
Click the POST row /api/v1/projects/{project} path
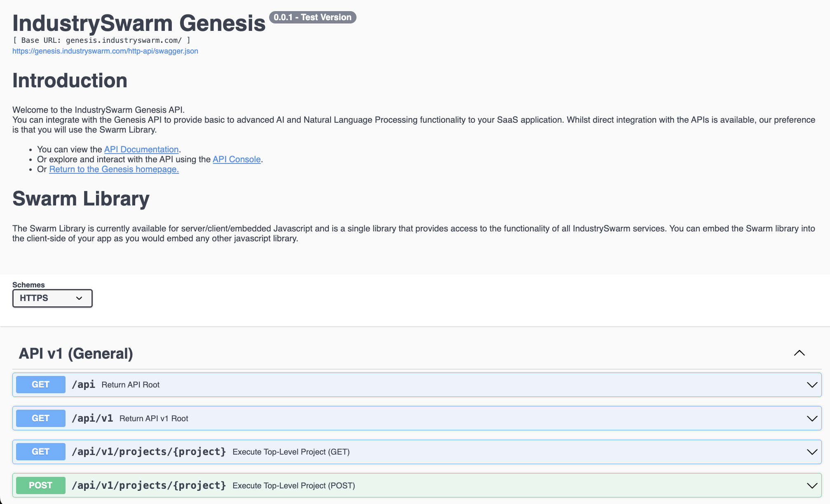[x=149, y=485]
